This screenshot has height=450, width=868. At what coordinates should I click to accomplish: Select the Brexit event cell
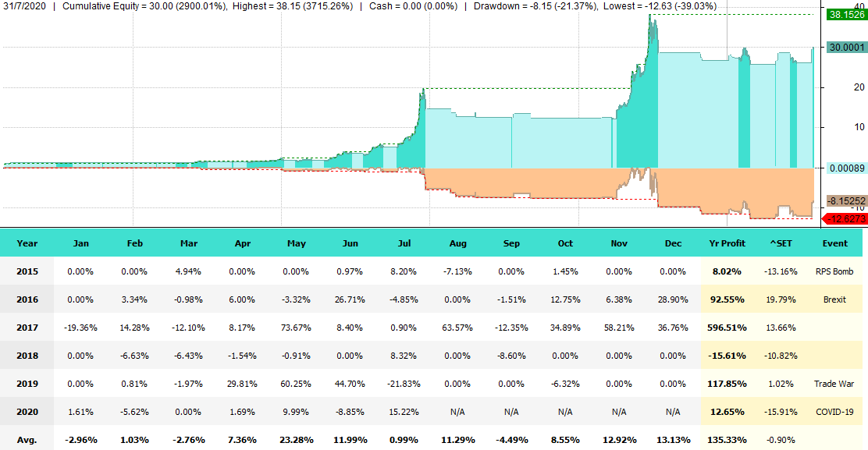coord(834,299)
